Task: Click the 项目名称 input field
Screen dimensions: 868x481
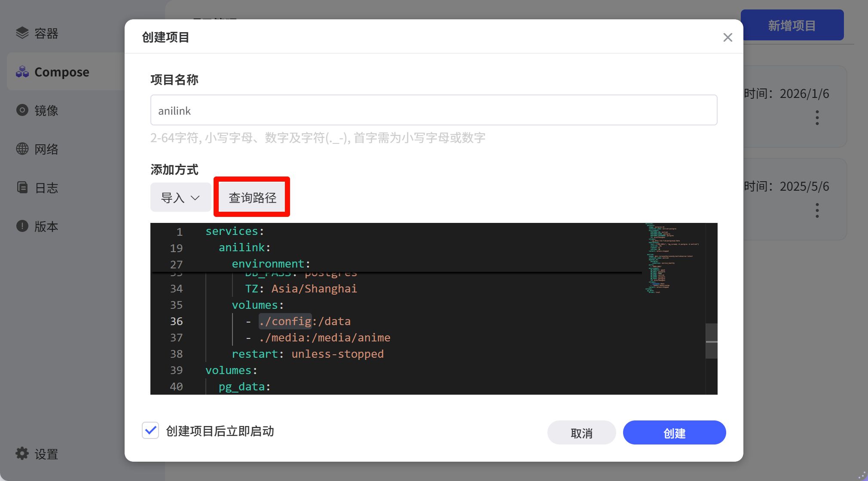Action: click(x=434, y=110)
